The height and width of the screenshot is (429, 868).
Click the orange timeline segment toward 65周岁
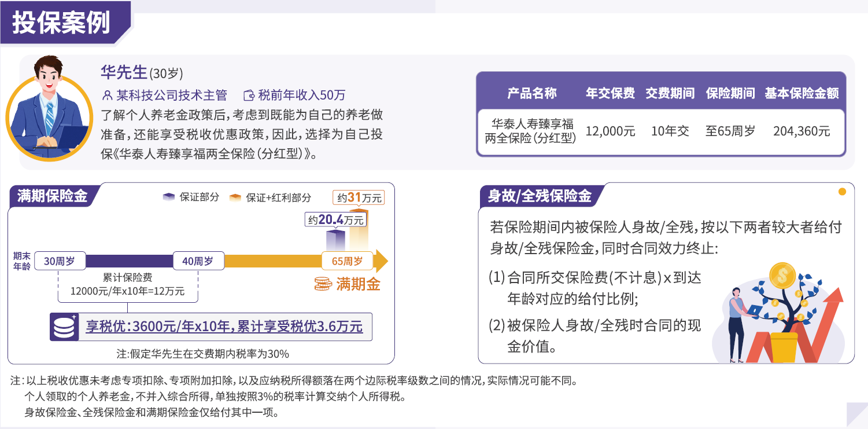tap(272, 261)
